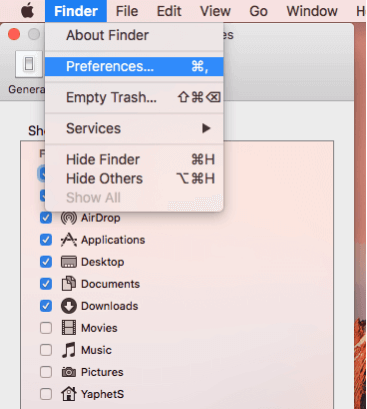Uncheck the Documents checkbox

pos(46,284)
